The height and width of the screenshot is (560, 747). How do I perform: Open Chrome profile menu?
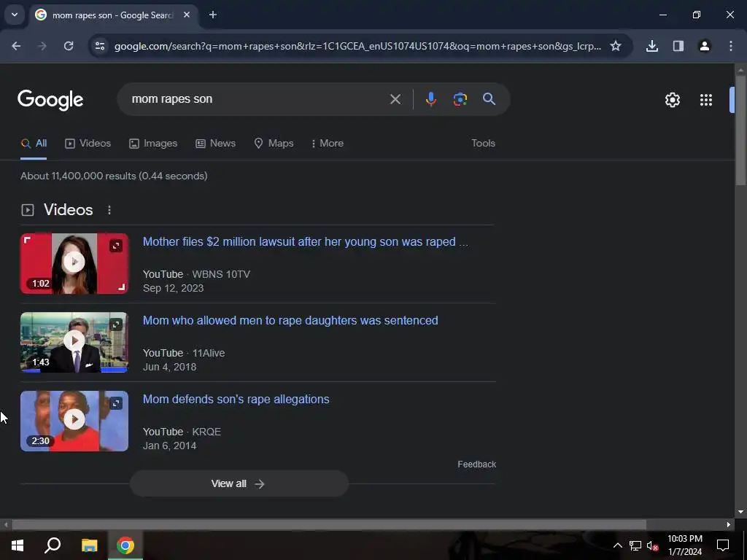coord(704,46)
